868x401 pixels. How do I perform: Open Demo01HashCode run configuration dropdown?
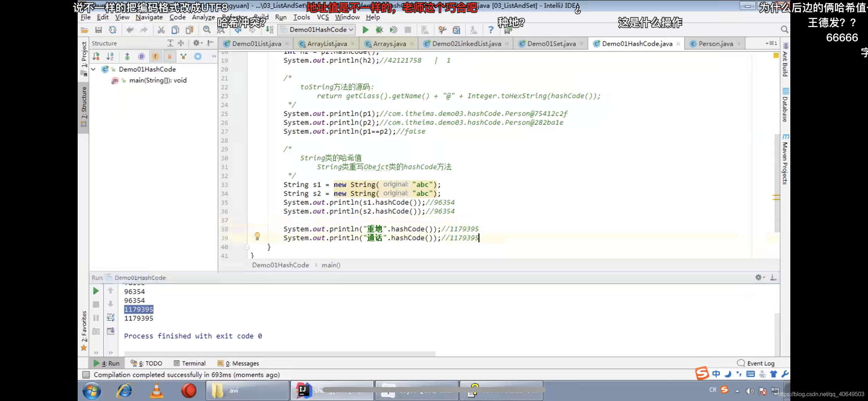coord(317,30)
